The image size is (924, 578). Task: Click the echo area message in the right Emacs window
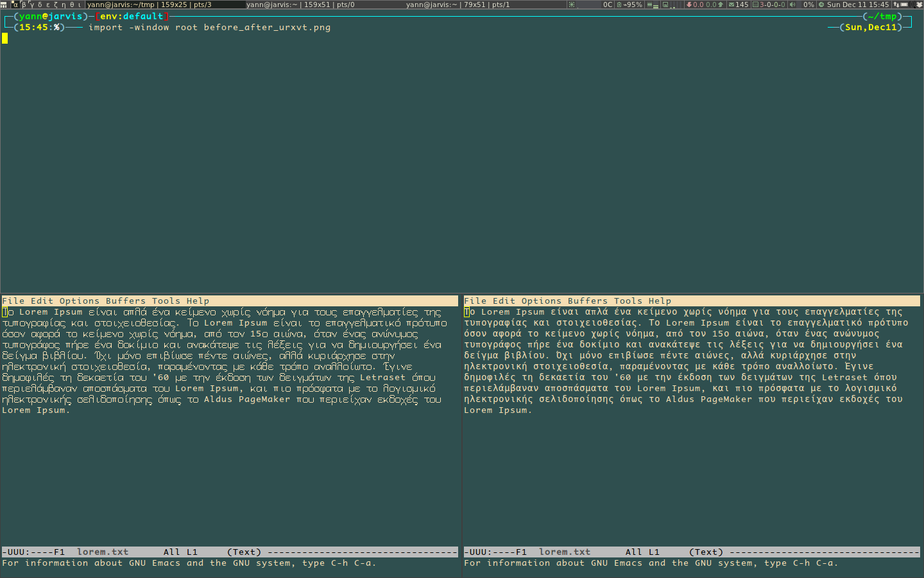(651, 563)
